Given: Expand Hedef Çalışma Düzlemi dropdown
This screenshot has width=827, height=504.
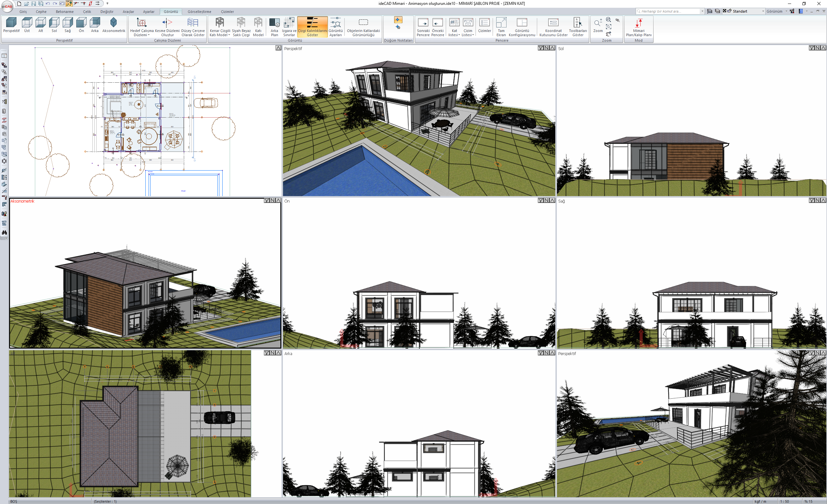Looking at the screenshot, I should click(x=141, y=35).
